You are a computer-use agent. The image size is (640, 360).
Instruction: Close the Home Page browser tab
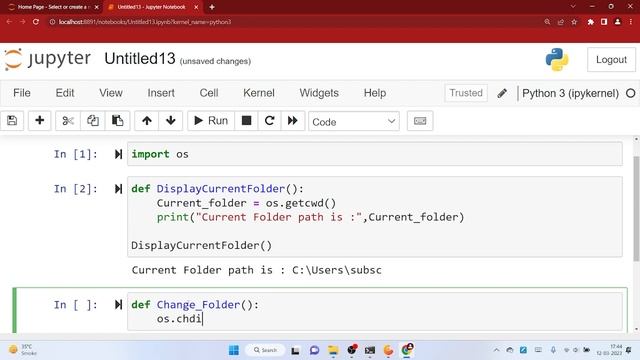[96, 7]
